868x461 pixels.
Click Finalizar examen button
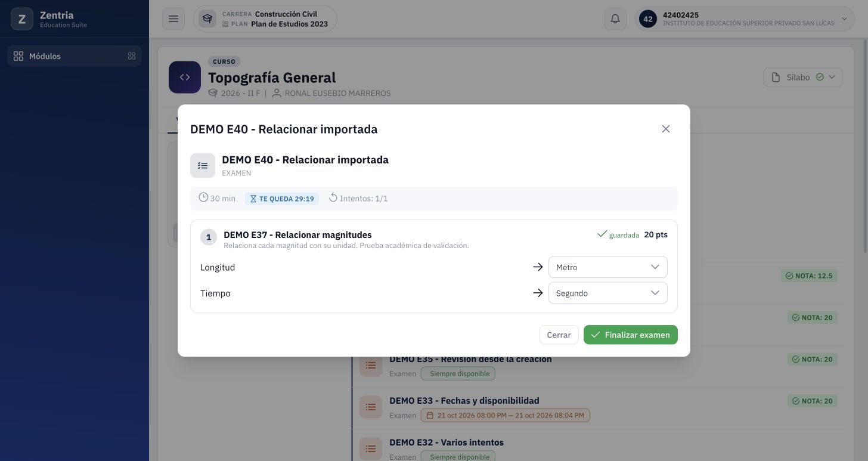click(x=631, y=335)
